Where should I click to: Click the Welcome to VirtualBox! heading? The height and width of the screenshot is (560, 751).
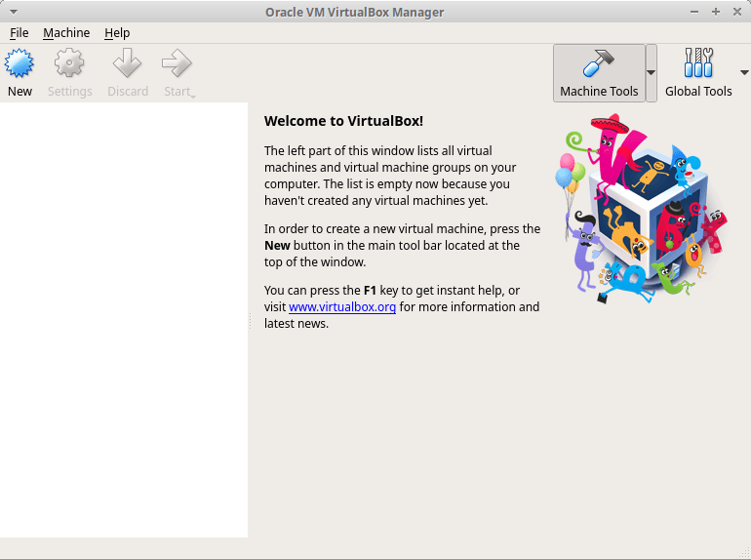point(343,121)
